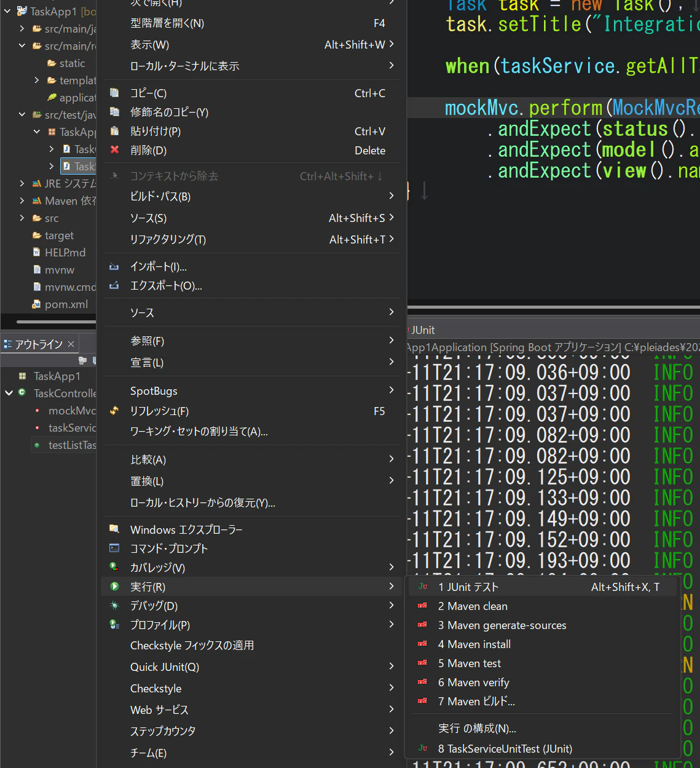The height and width of the screenshot is (768, 700).
Task: Click the TaskApp1 project icon in the tree
Action: (22, 12)
